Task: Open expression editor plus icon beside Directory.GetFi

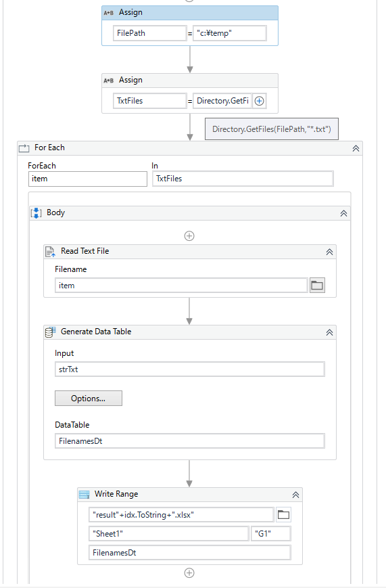Action: click(260, 101)
